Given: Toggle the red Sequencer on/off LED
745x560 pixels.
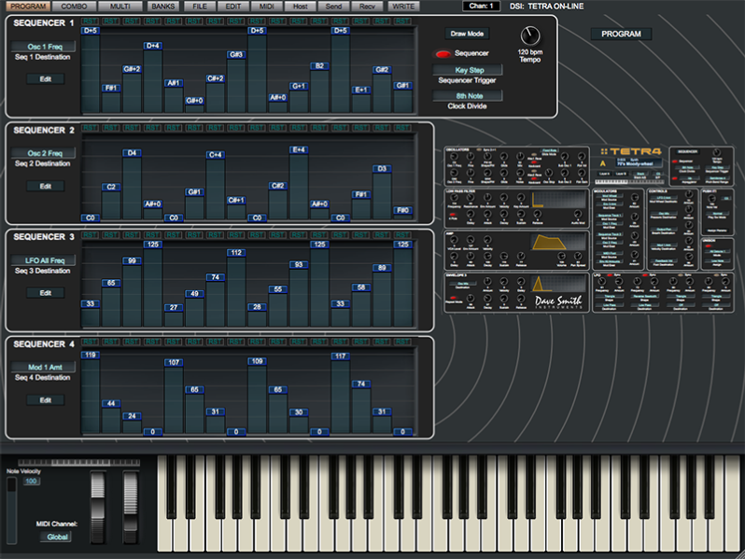Looking at the screenshot, I should pos(442,53).
